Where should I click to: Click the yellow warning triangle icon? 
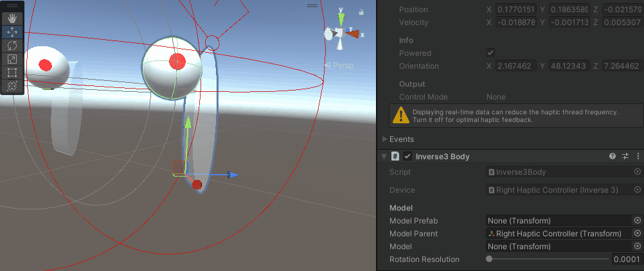(x=401, y=116)
